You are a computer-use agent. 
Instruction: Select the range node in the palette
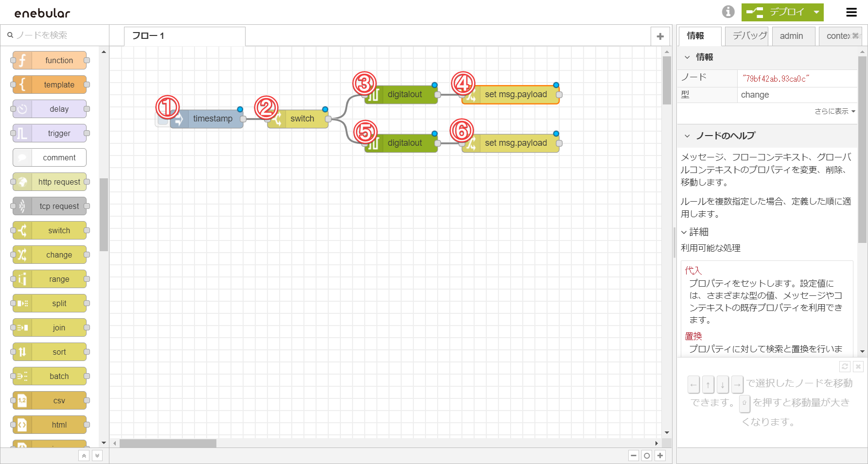(49, 279)
